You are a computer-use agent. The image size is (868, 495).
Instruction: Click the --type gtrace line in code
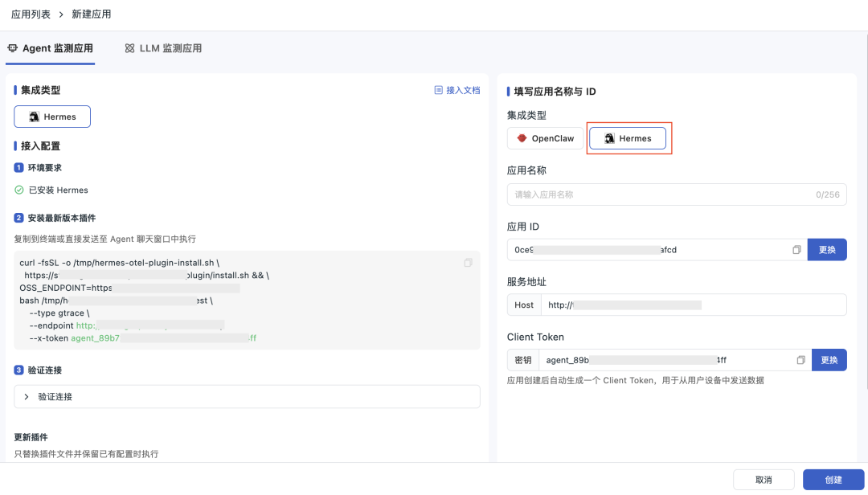coord(59,313)
